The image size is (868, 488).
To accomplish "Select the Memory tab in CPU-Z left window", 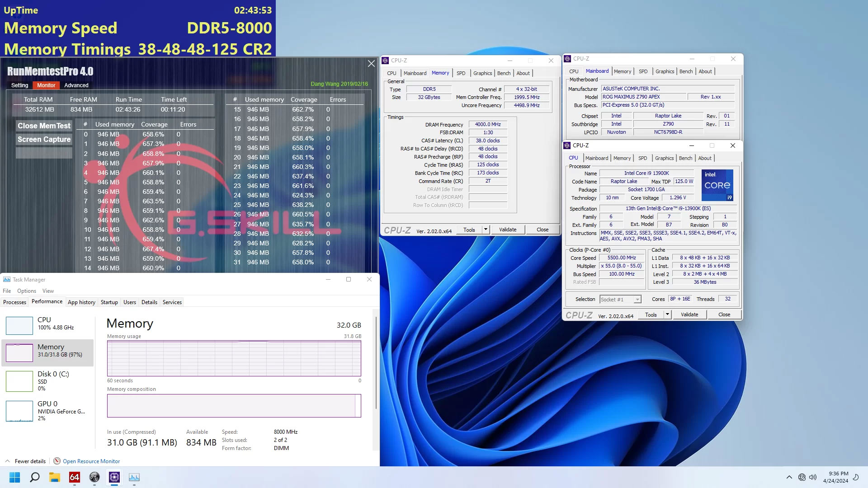I will 441,73.
